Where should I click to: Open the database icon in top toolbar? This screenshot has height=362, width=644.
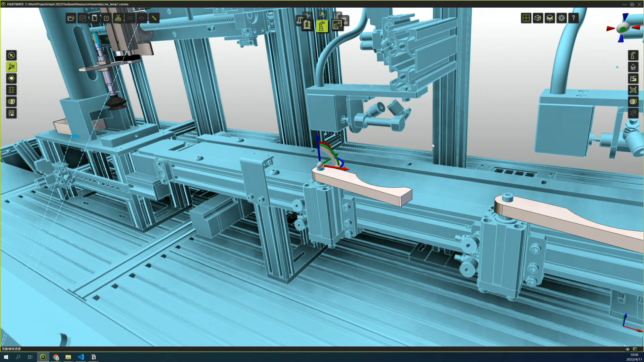tap(83, 18)
